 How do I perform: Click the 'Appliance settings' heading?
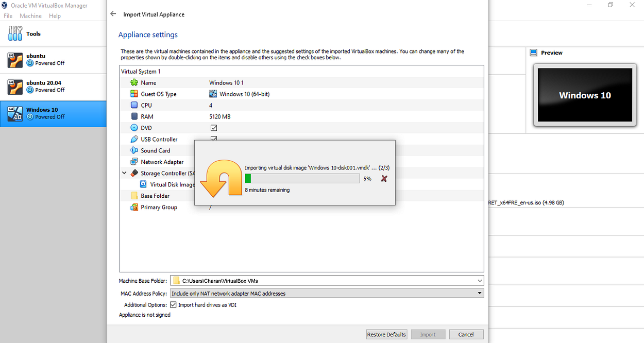(148, 35)
